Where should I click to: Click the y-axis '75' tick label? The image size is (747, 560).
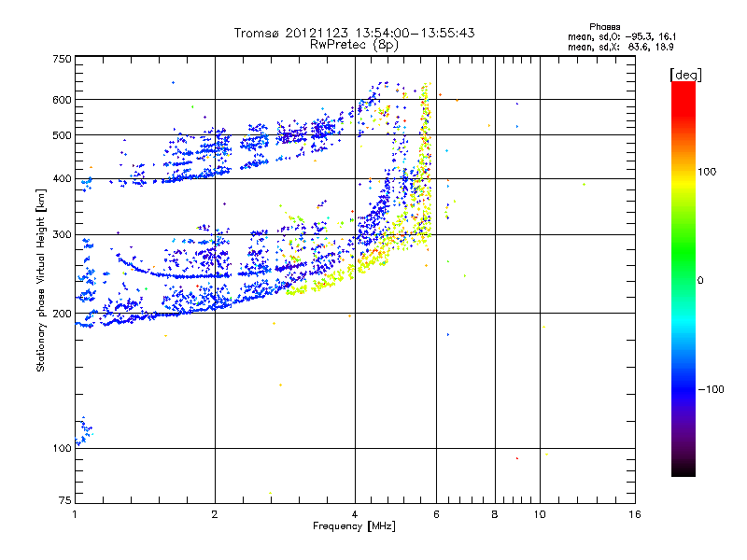click(65, 500)
